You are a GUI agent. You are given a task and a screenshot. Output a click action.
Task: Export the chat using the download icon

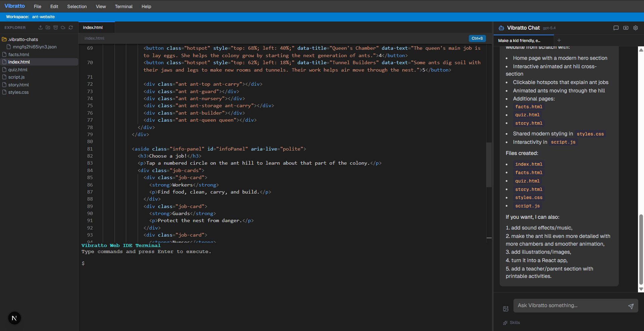point(626,28)
